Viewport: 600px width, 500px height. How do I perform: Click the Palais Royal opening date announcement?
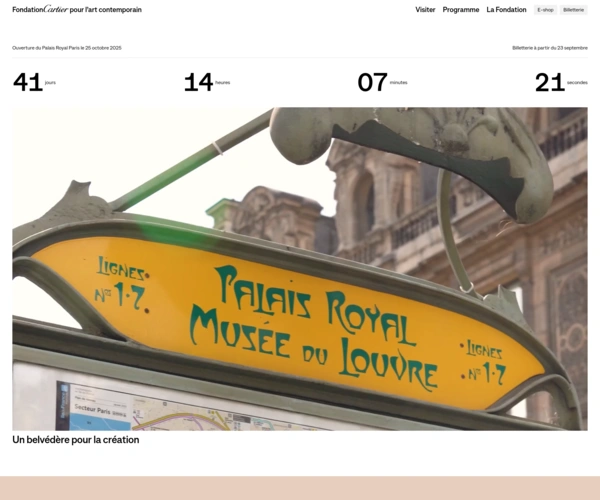point(66,47)
